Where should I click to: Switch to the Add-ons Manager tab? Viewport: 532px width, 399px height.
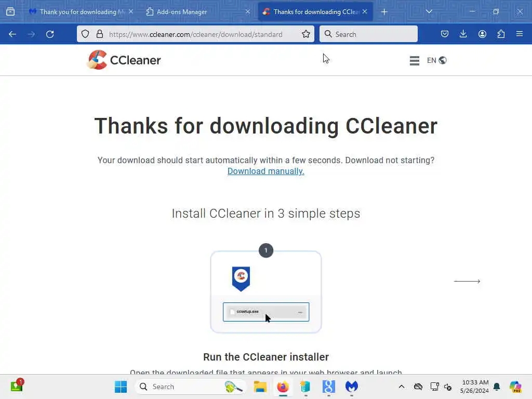click(x=198, y=11)
